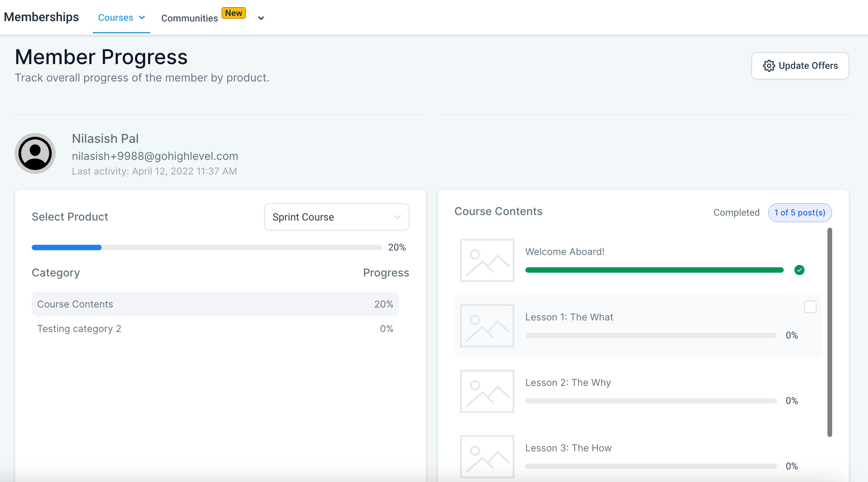Click the 20% label beside overall progress bar
868x482 pixels.
pyautogui.click(x=397, y=247)
